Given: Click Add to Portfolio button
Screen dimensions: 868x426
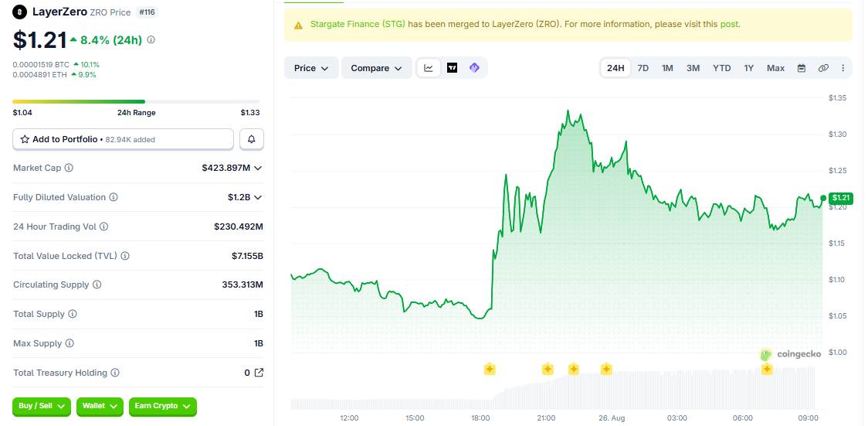Looking at the screenshot, I should click(123, 139).
